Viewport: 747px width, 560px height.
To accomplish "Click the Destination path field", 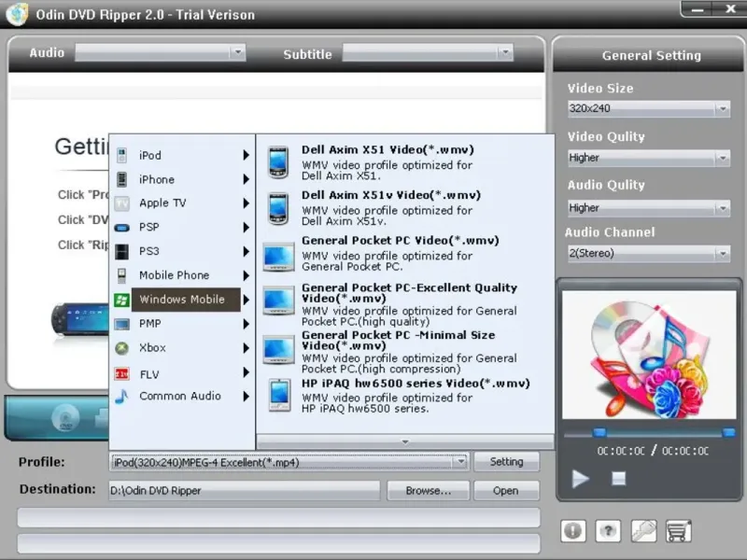I will [x=245, y=491].
